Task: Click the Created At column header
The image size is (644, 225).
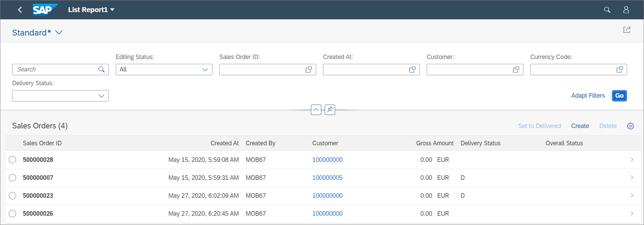Action: pyautogui.click(x=225, y=143)
